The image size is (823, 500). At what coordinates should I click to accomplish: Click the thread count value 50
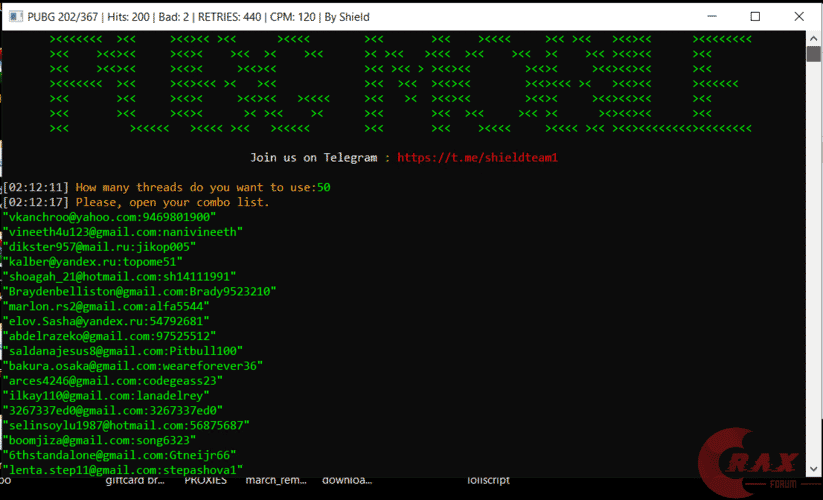point(324,187)
